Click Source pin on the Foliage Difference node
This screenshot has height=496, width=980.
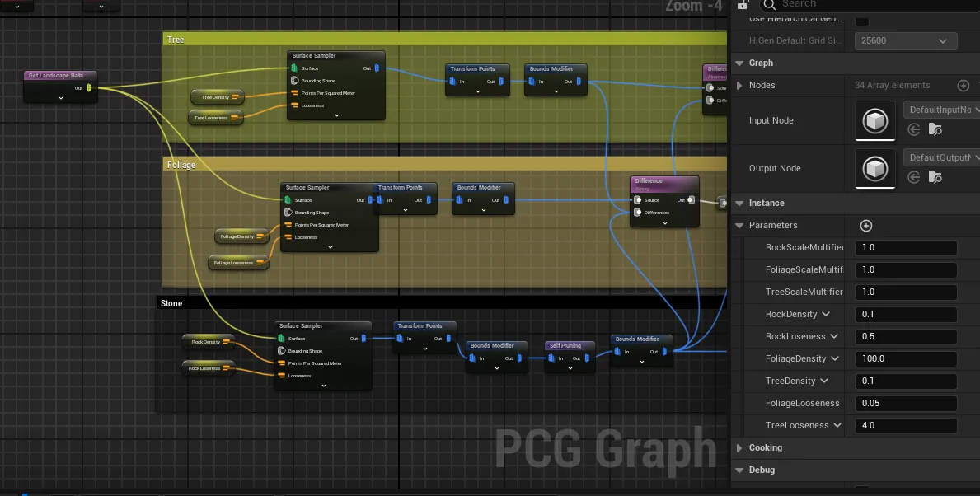(x=637, y=200)
